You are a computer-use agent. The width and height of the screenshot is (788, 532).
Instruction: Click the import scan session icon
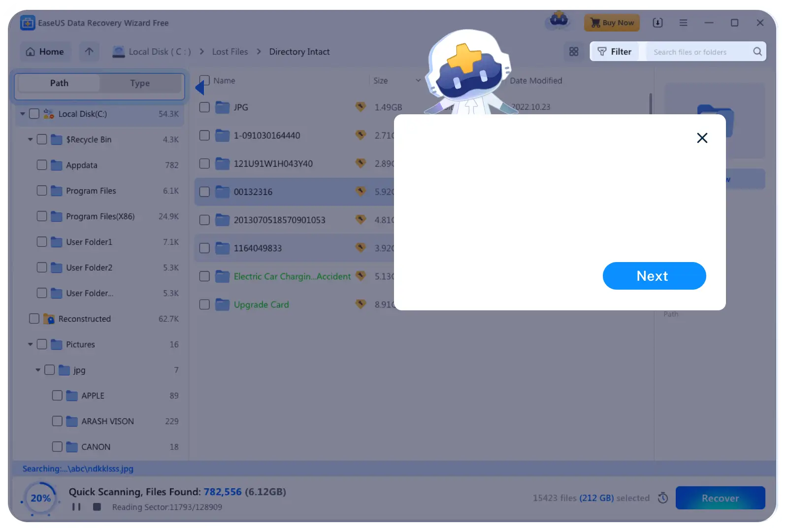coord(657,23)
